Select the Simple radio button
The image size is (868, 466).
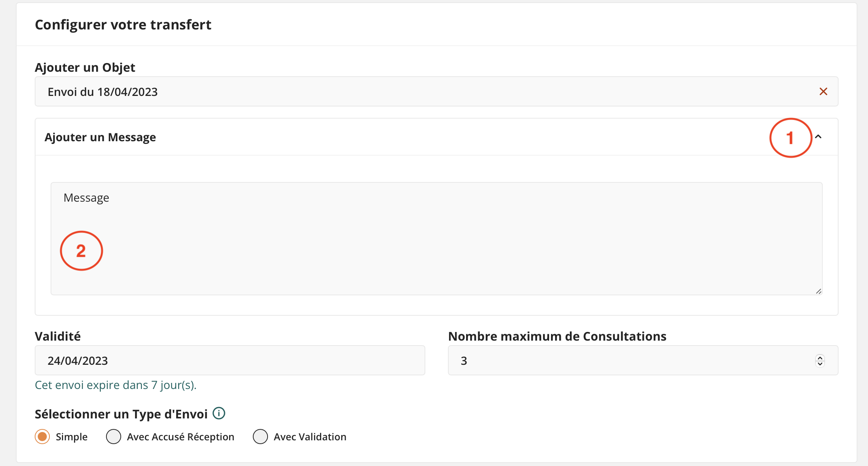click(x=42, y=437)
